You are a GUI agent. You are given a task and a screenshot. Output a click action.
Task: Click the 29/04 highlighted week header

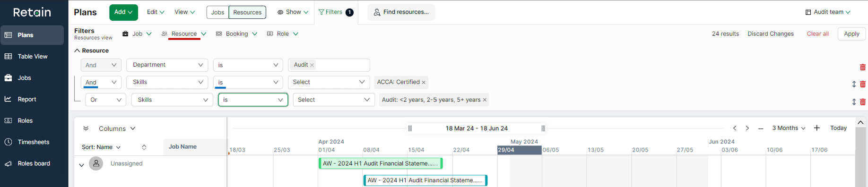point(519,150)
